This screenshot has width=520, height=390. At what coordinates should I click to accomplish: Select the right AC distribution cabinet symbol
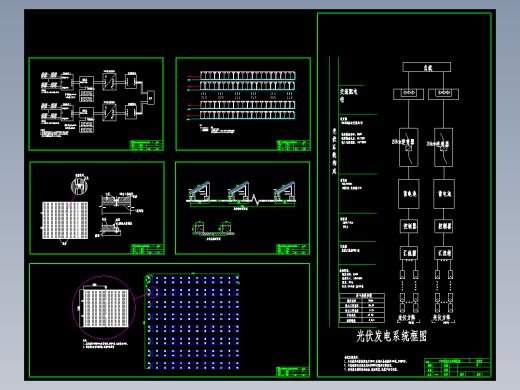444,94
